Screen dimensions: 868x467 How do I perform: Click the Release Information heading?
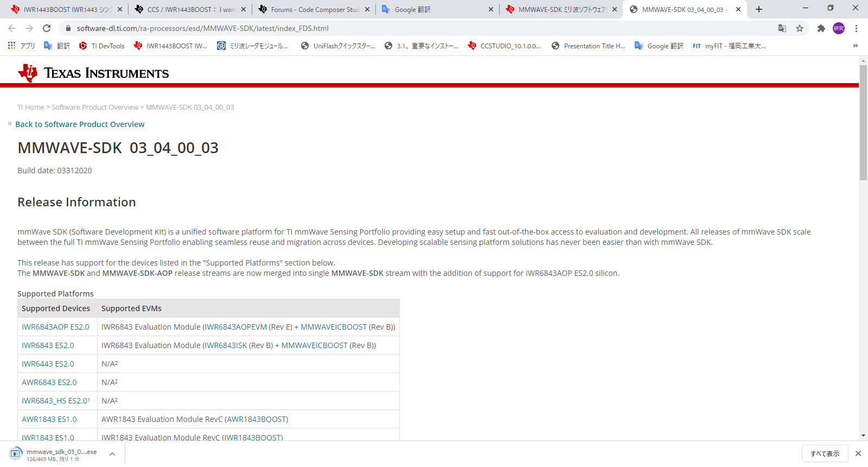coord(76,202)
